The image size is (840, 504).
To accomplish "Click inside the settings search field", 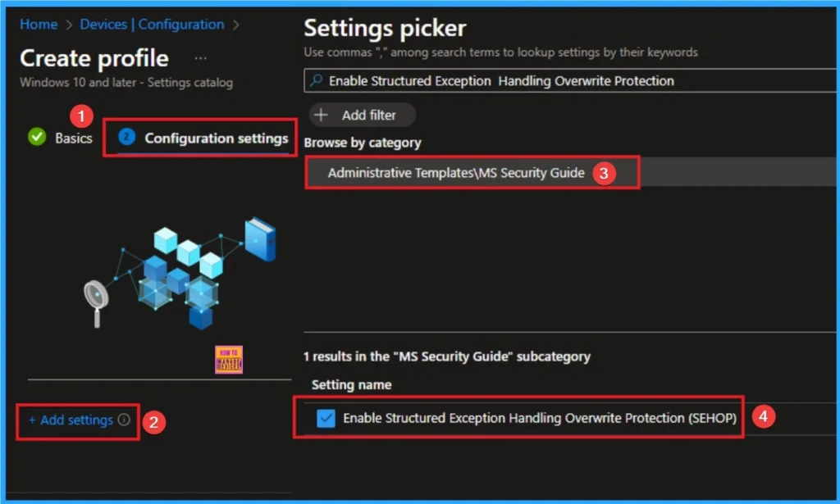I will tap(533, 81).
